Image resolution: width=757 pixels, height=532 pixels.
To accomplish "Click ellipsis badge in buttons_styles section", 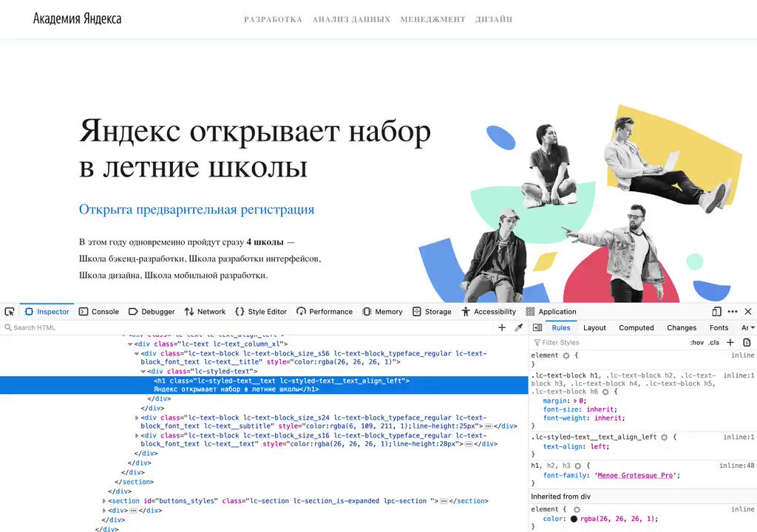I will (444, 501).
